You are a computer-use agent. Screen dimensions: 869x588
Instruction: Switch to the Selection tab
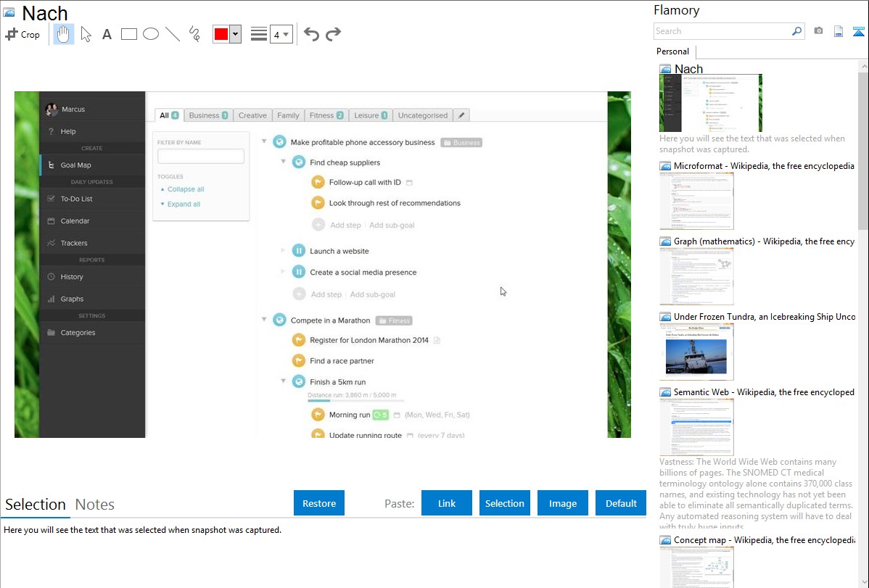click(x=36, y=505)
